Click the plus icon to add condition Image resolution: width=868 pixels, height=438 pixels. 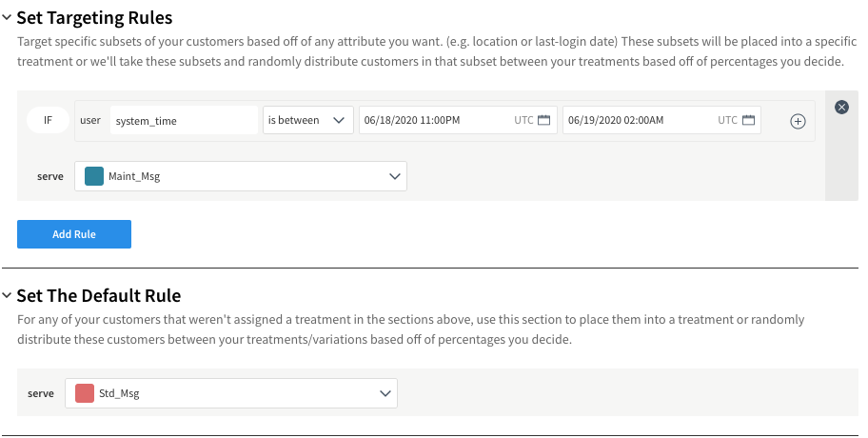pyautogui.click(x=798, y=121)
